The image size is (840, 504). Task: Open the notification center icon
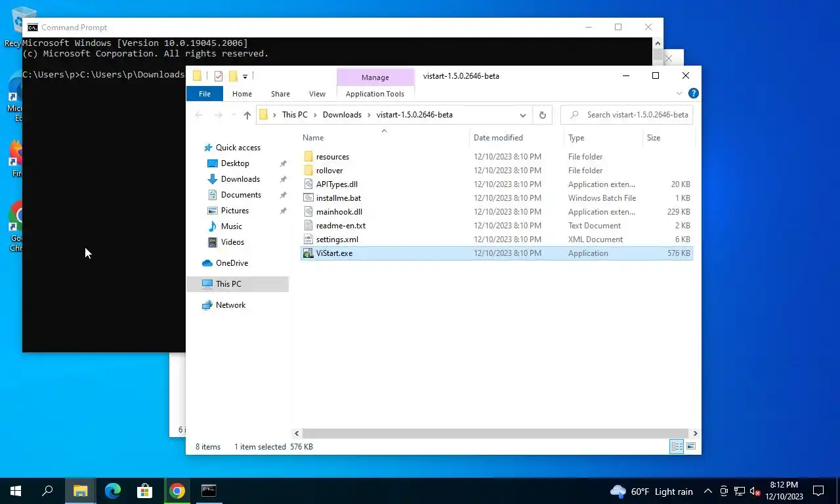[818, 491]
